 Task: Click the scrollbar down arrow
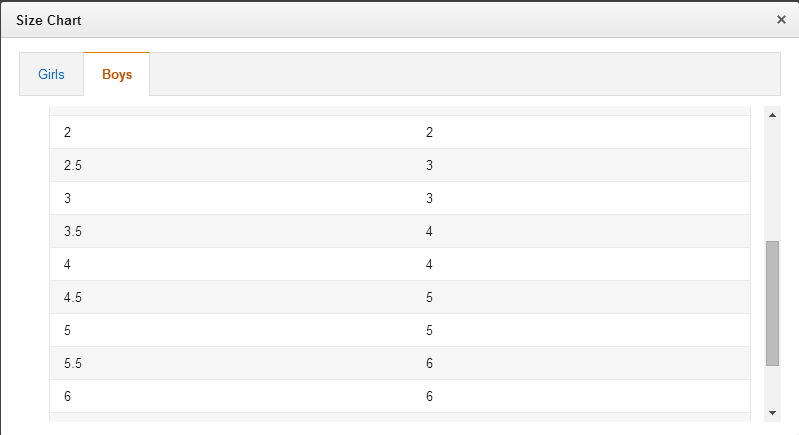pos(773,413)
